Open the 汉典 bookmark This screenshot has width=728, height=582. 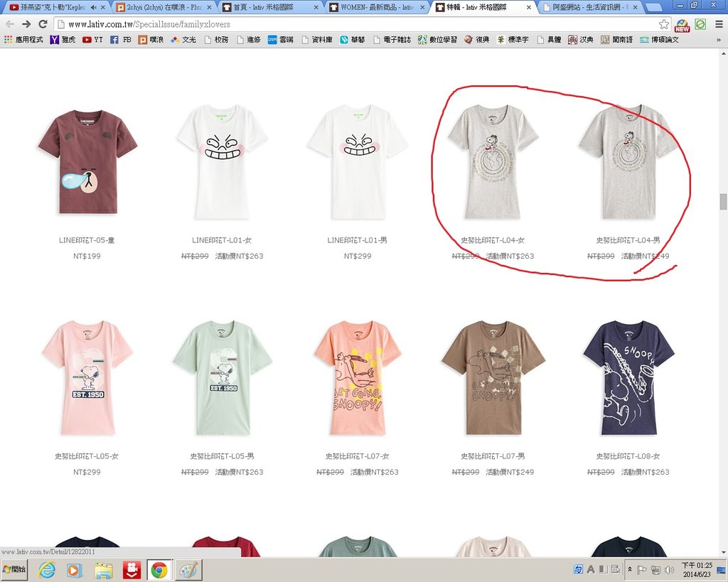pyautogui.click(x=581, y=40)
